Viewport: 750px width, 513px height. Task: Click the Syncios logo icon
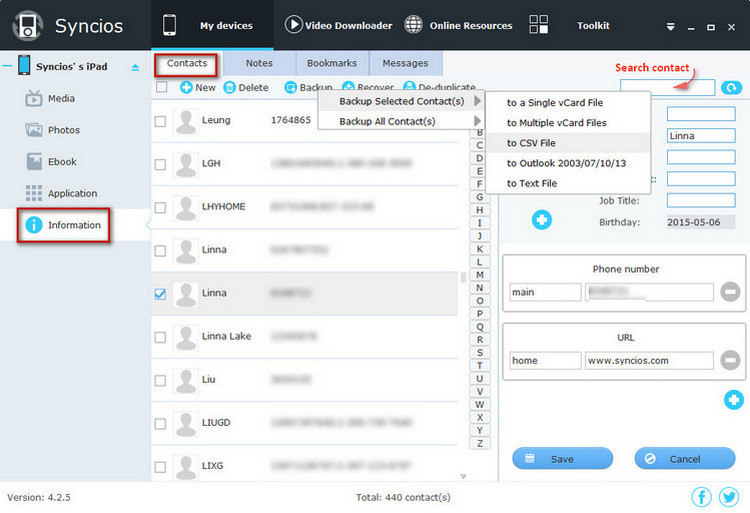coord(27,25)
